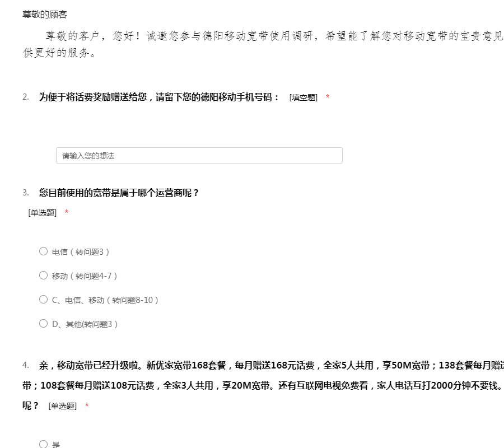Choose the C、电信、移动 radio option
Image resolution: width=504 pixels, height=448 pixels.
(43, 300)
